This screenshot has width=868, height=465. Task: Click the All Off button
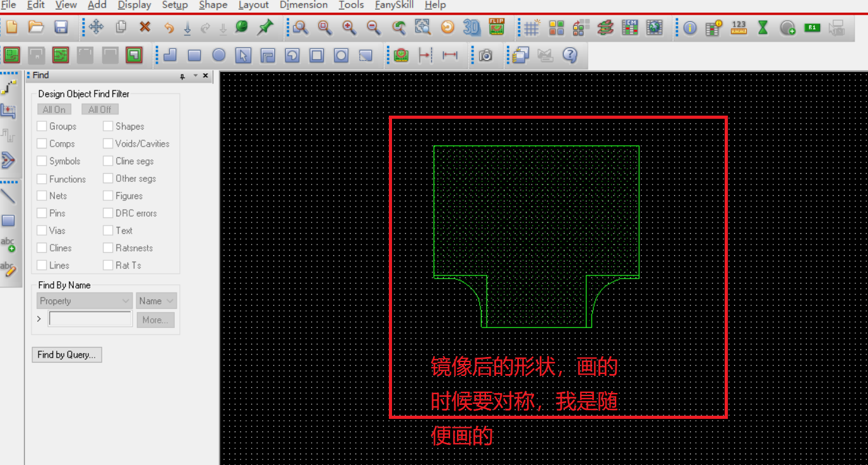tap(100, 109)
